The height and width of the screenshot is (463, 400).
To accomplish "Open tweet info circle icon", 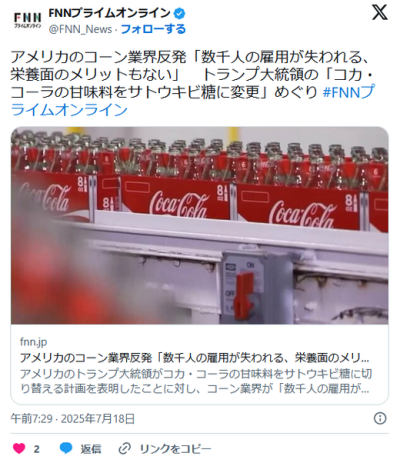I will pyautogui.click(x=380, y=418).
